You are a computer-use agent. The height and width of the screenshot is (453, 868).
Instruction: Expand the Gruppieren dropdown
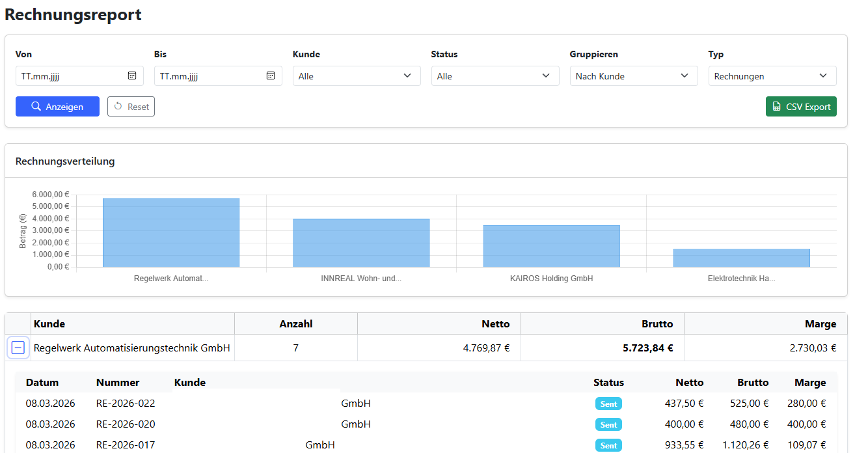tap(633, 76)
